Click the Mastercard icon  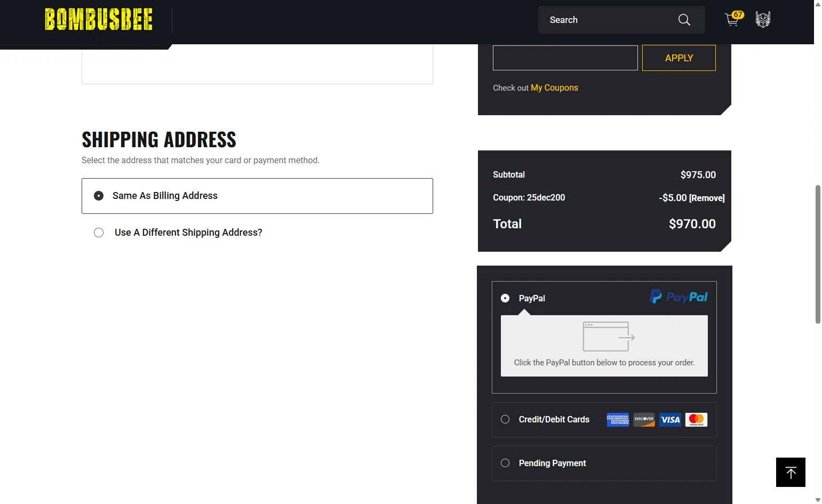696,420
